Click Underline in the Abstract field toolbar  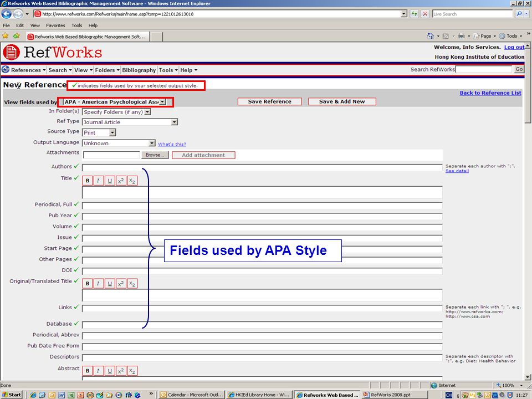coord(110,371)
